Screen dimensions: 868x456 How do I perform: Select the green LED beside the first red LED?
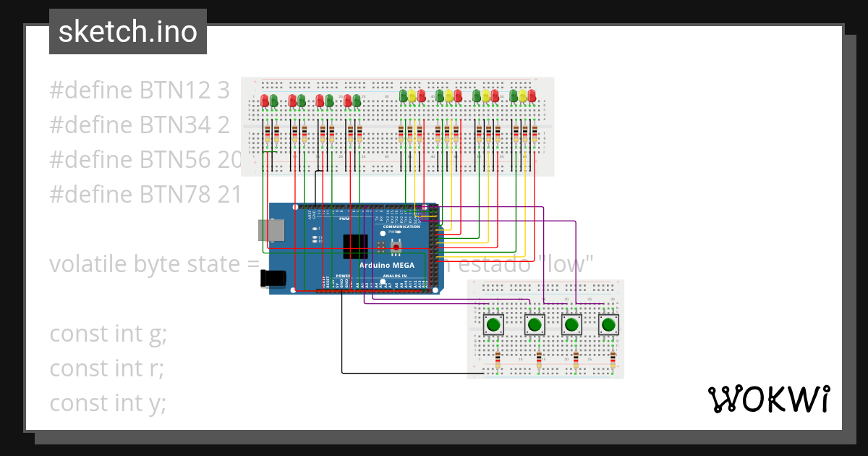click(x=274, y=100)
